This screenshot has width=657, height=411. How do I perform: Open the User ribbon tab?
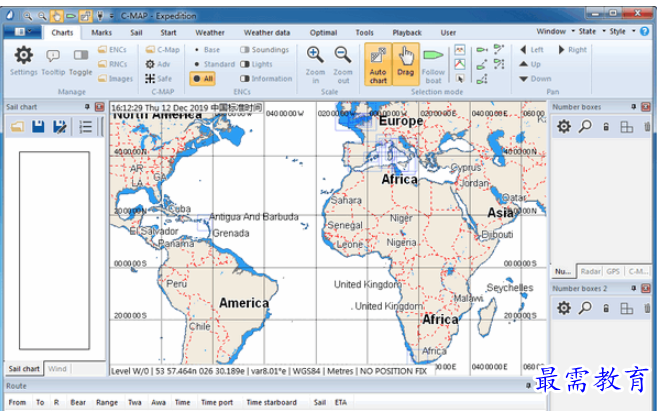(448, 32)
